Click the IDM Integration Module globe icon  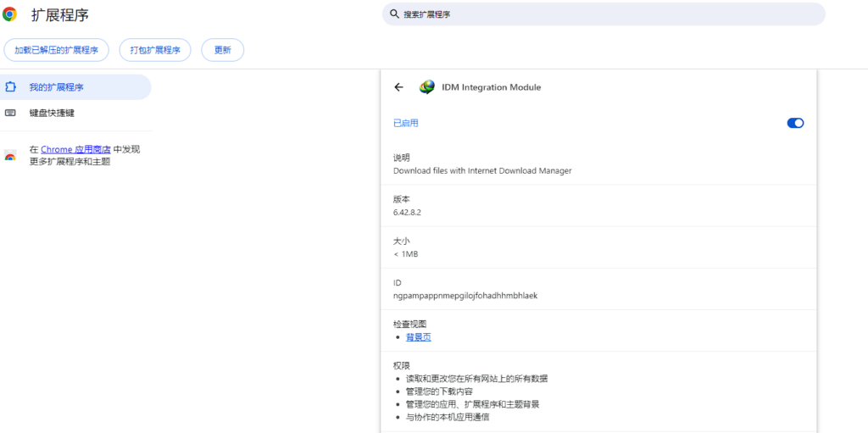(x=427, y=87)
